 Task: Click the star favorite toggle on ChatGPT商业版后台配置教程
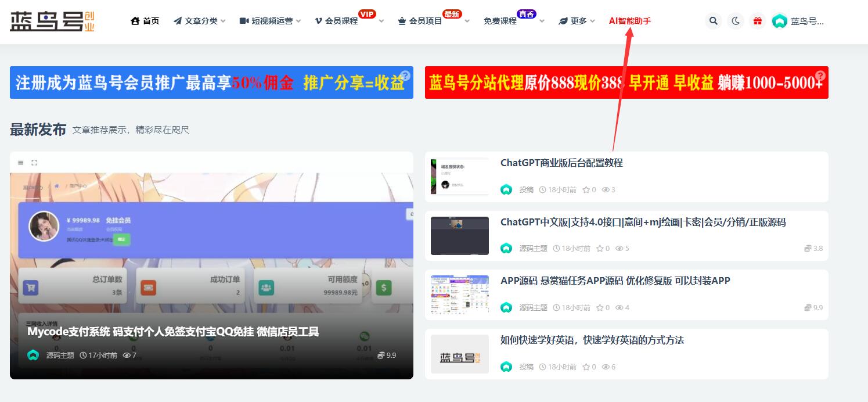pos(588,189)
